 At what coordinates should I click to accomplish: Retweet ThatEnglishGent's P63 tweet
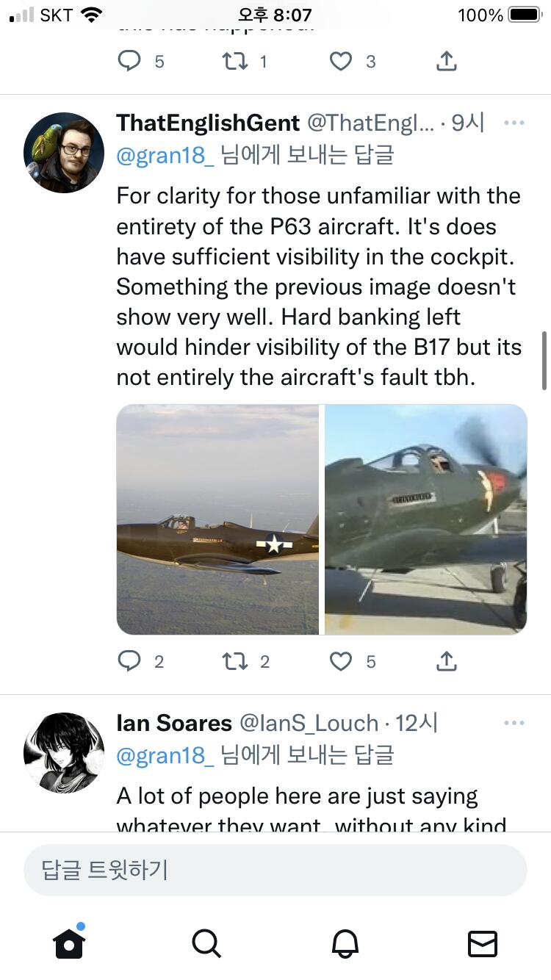(x=235, y=662)
